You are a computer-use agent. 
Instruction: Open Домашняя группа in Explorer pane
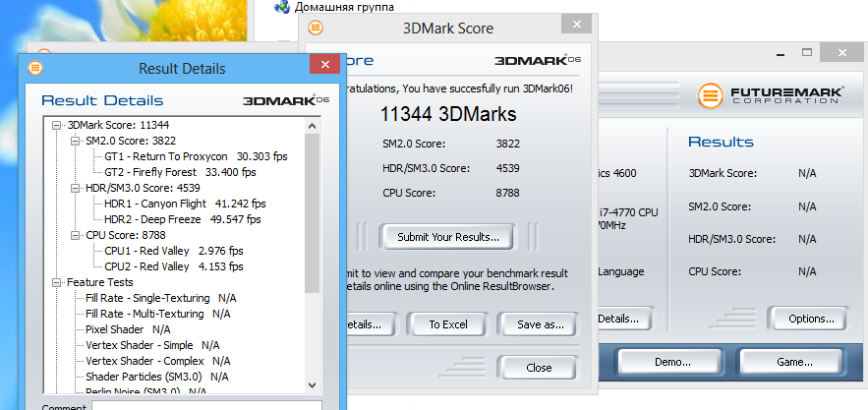[x=344, y=7]
